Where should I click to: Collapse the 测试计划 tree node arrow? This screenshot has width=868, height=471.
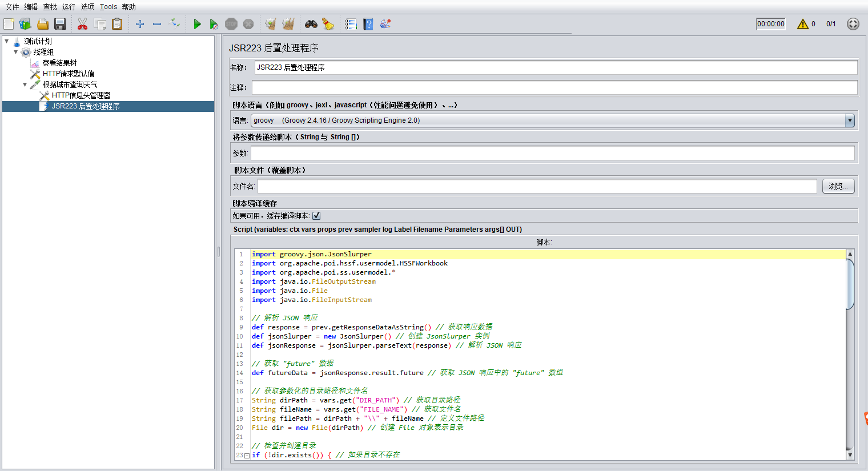coord(7,41)
